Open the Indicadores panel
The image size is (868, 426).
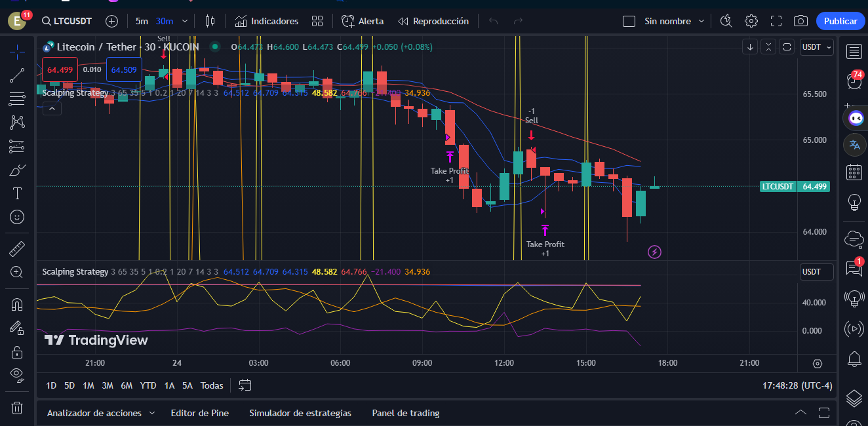267,21
